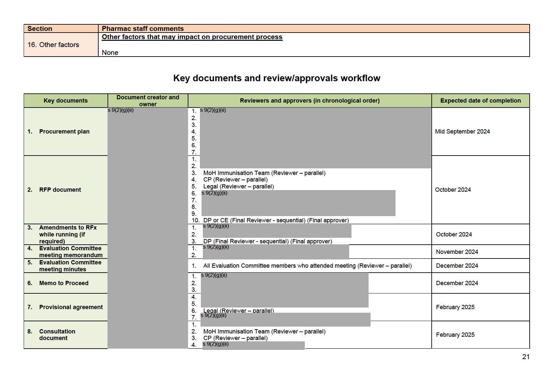Click the 'Key documents' column header

pos(65,101)
